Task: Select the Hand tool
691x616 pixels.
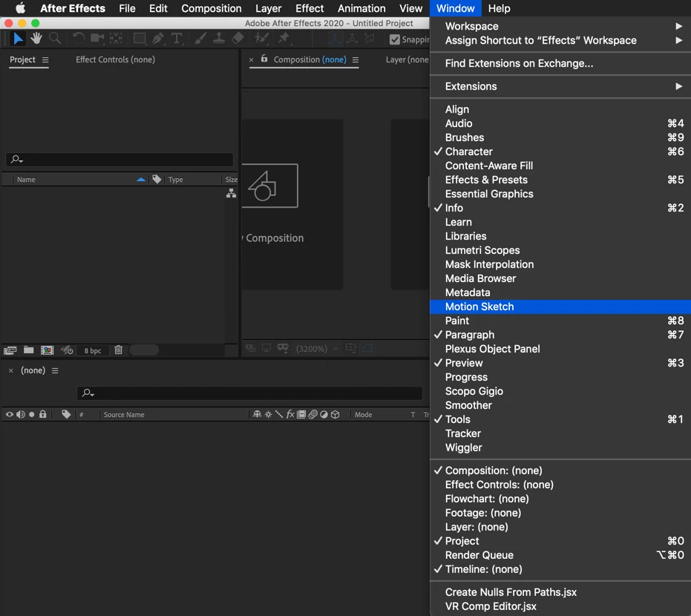Action: pos(36,39)
